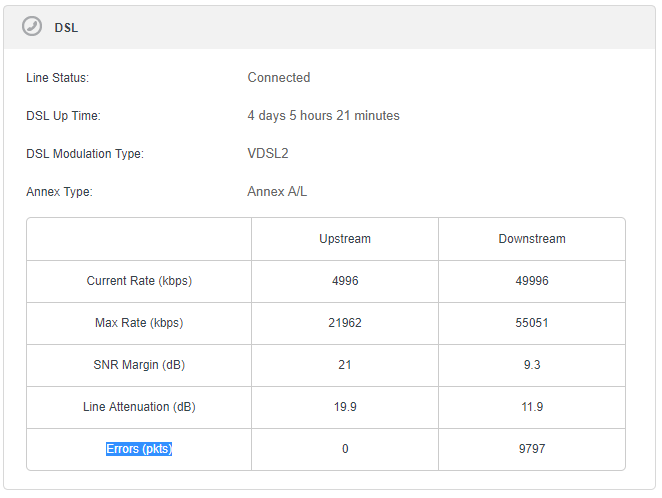Click the Current Rate (kbps) row label
The image size is (662, 498).
click(139, 281)
